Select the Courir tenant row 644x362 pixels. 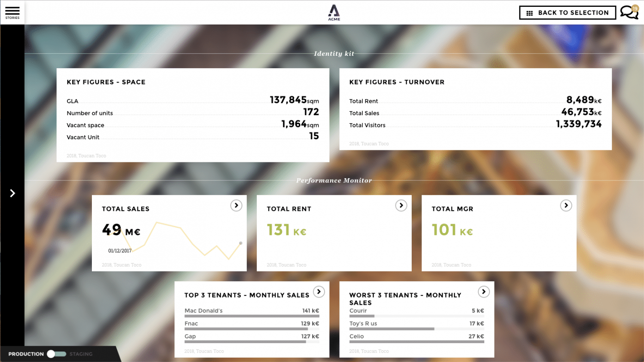click(x=416, y=311)
